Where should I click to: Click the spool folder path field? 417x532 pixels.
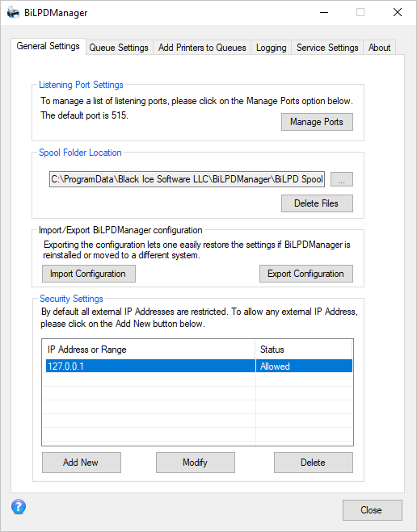[187, 179]
